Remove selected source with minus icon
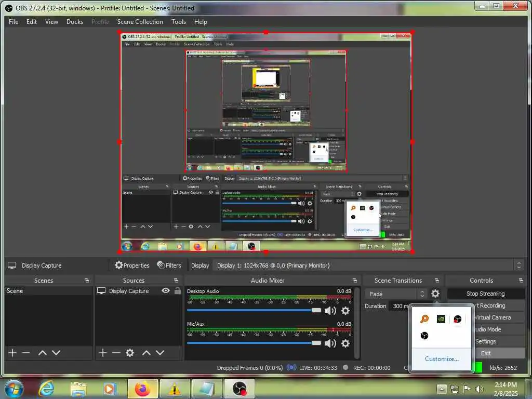532x399 pixels. (x=116, y=353)
